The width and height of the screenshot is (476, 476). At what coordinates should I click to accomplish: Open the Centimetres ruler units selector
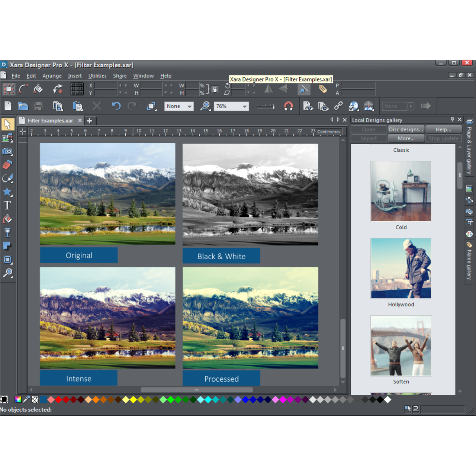coord(329,132)
